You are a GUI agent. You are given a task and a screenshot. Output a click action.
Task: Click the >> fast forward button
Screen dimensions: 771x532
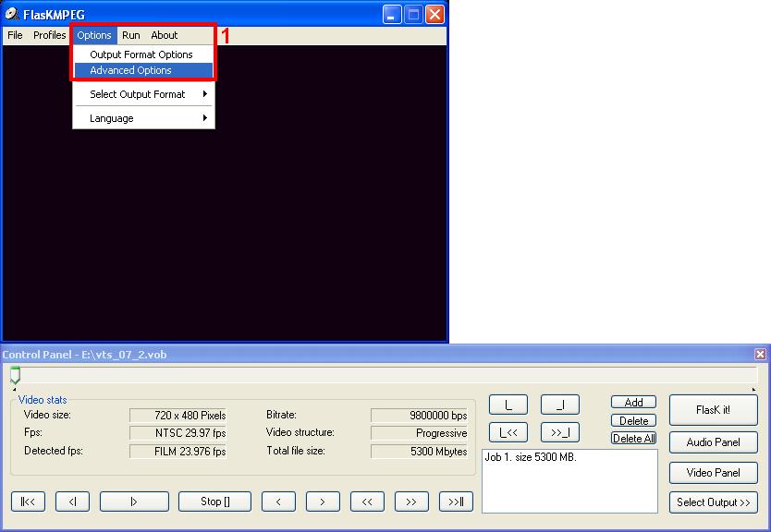(411, 502)
